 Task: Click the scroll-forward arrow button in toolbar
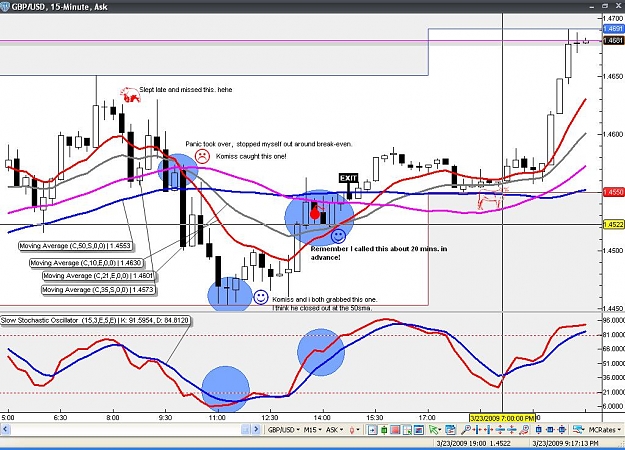tap(256, 430)
